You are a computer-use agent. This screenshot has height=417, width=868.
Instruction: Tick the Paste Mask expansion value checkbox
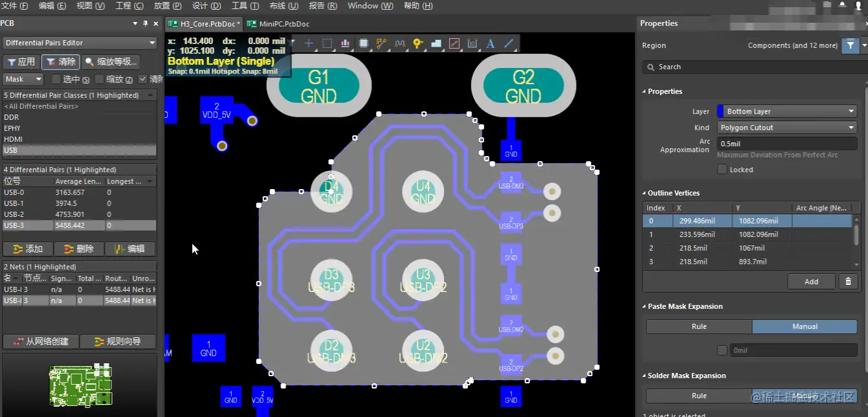coord(722,350)
